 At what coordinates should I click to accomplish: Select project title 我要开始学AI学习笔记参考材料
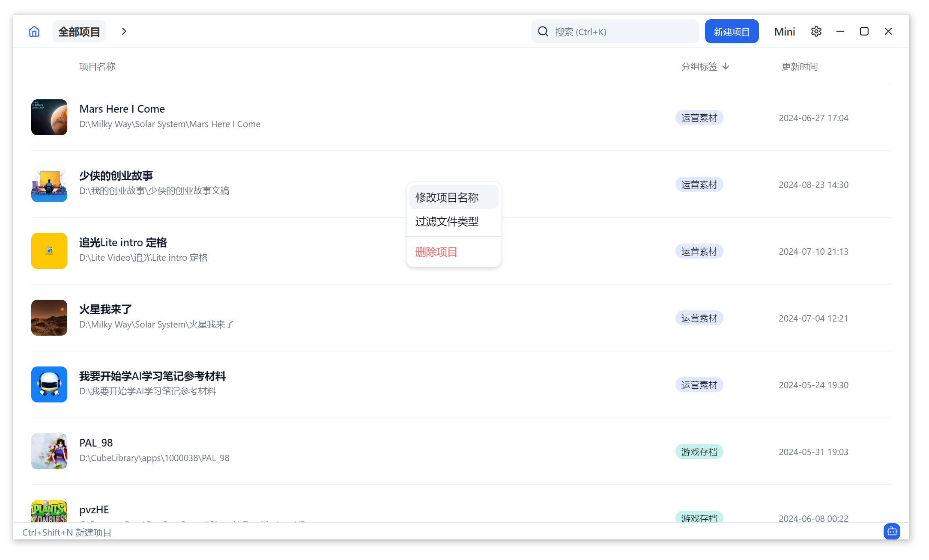(152, 376)
